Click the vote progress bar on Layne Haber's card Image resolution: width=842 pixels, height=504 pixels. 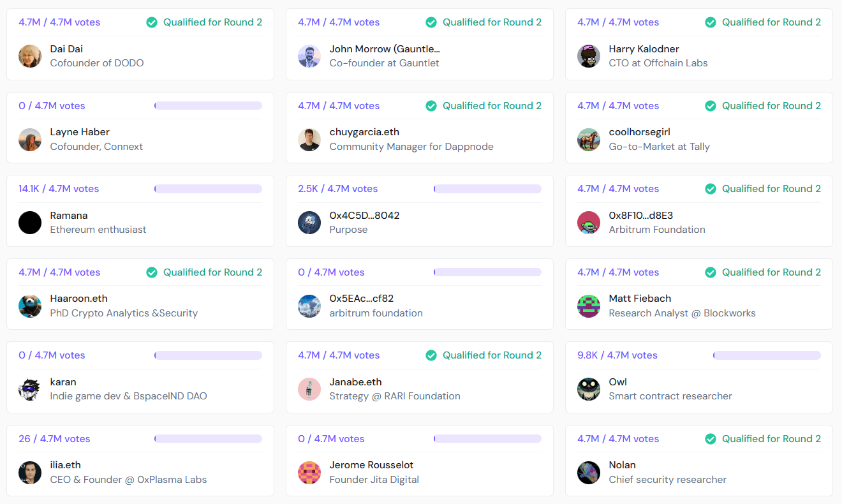pos(207,105)
